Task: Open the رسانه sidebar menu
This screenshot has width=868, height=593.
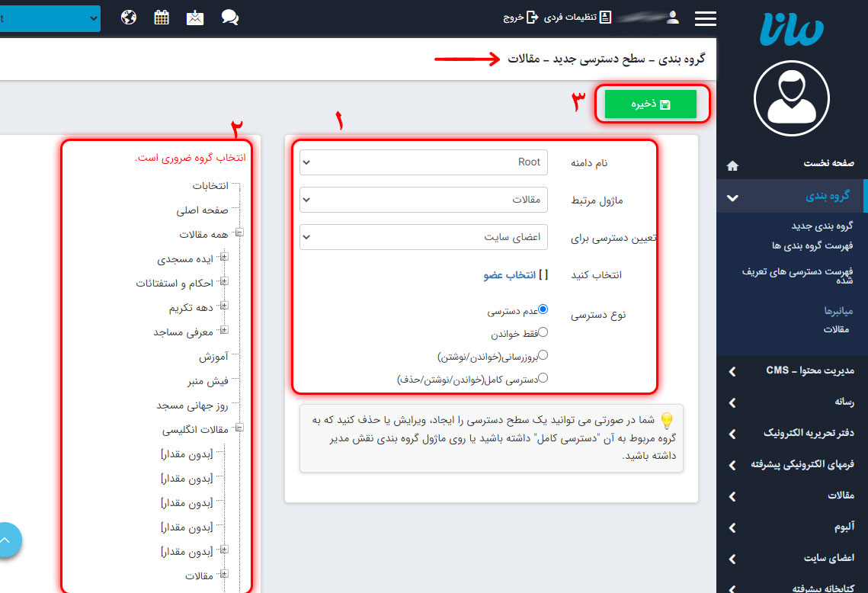Action: pyautogui.click(x=791, y=404)
